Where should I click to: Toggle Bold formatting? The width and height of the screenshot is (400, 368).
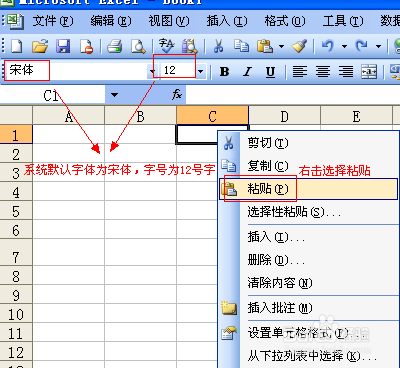click(x=225, y=71)
